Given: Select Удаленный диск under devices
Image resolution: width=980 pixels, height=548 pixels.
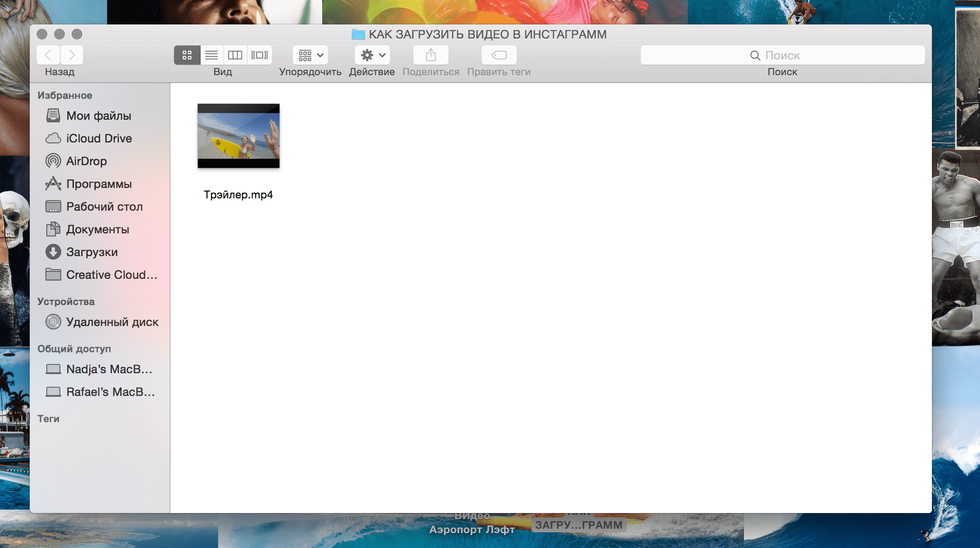Looking at the screenshot, I should coord(100,322).
